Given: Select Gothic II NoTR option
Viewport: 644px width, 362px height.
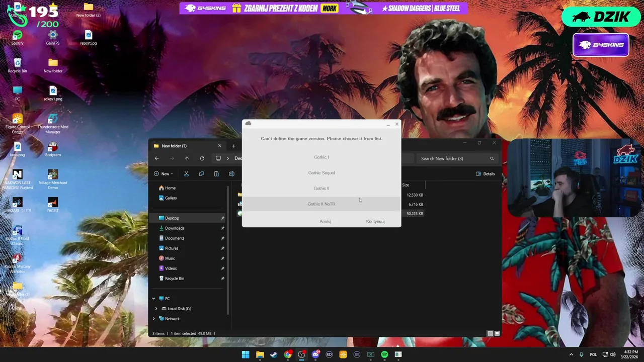Looking at the screenshot, I should pyautogui.click(x=321, y=204).
